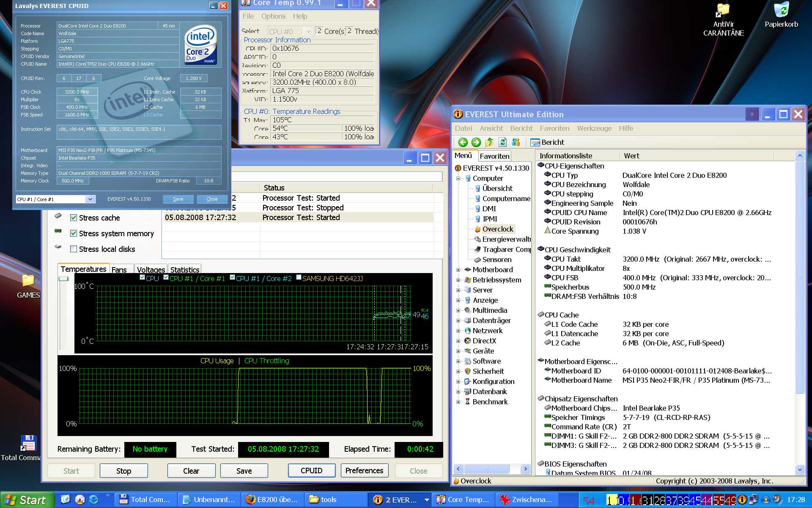The width and height of the screenshot is (812, 508).
Task: Open Total Commander desktop shortcut
Action: (28, 448)
